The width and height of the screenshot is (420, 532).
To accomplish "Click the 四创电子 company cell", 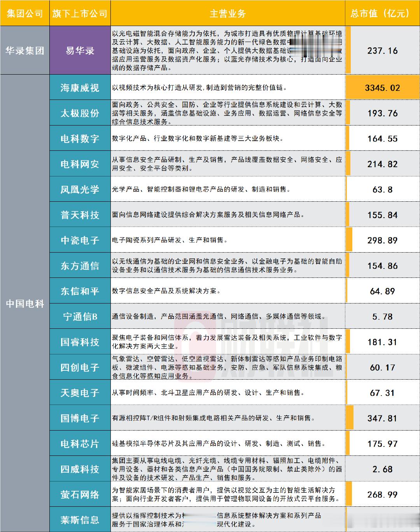I will (x=80, y=367).
